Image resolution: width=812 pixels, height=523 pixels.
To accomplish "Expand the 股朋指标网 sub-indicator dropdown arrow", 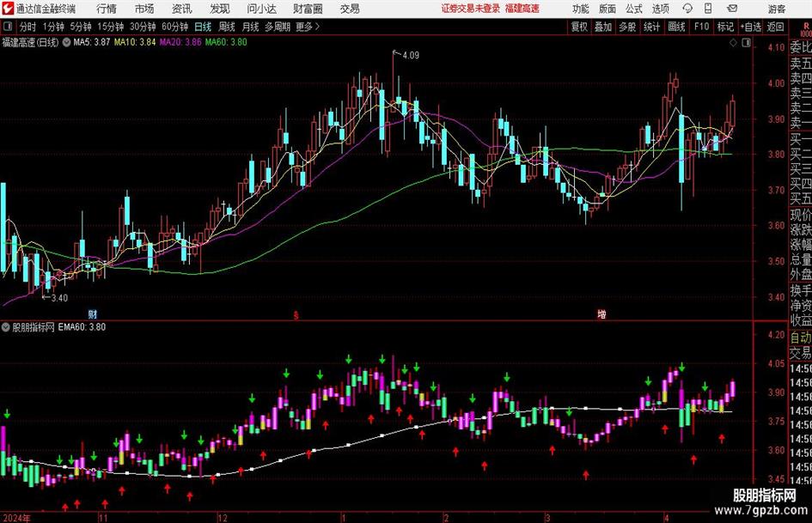I will pos(6,326).
